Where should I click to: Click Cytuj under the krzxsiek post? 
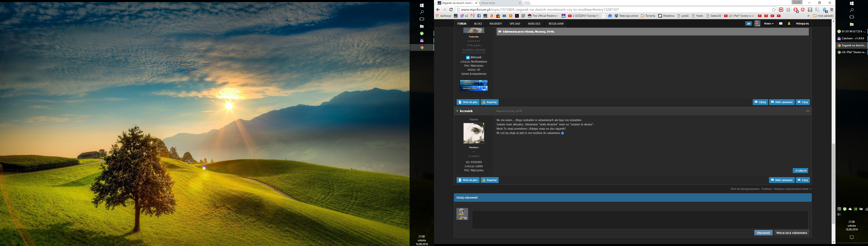click(x=803, y=180)
